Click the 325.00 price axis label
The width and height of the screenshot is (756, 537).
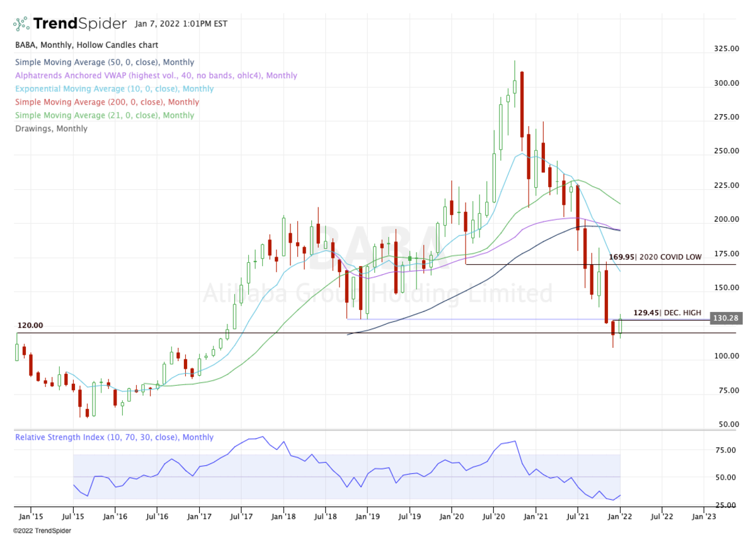point(725,49)
